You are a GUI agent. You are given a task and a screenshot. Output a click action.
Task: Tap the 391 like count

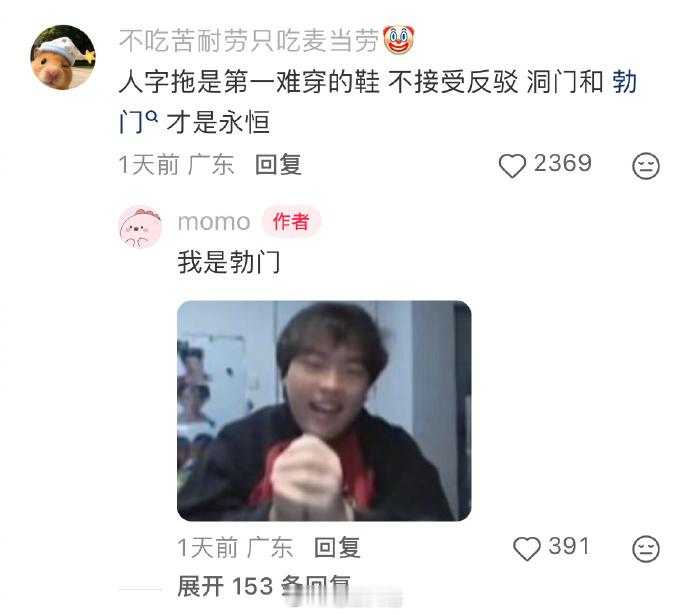(x=569, y=547)
